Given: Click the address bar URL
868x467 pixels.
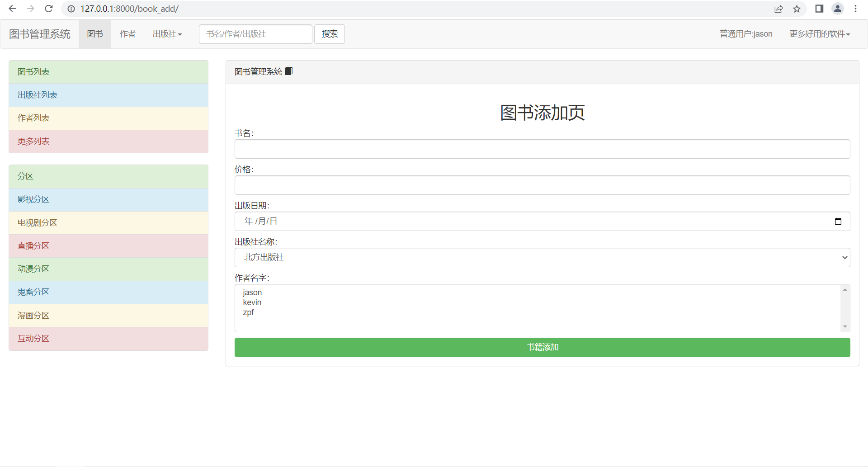Looking at the screenshot, I should [x=129, y=9].
